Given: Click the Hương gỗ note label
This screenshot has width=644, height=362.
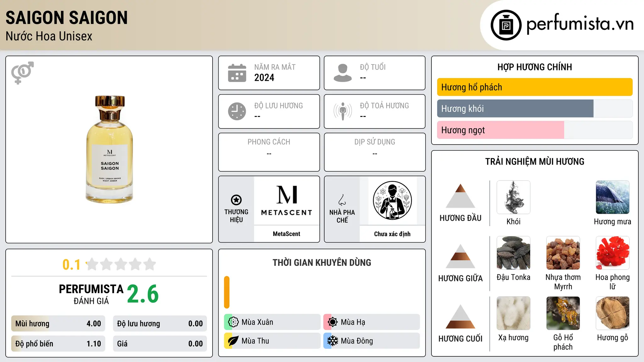Looking at the screenshot, I should (x=613, y=338).
